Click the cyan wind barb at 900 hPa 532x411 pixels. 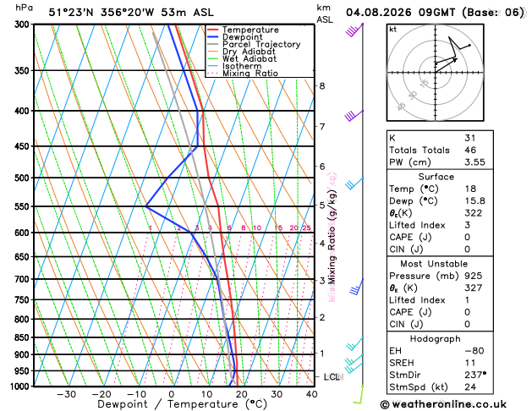(x=354, y=359)
